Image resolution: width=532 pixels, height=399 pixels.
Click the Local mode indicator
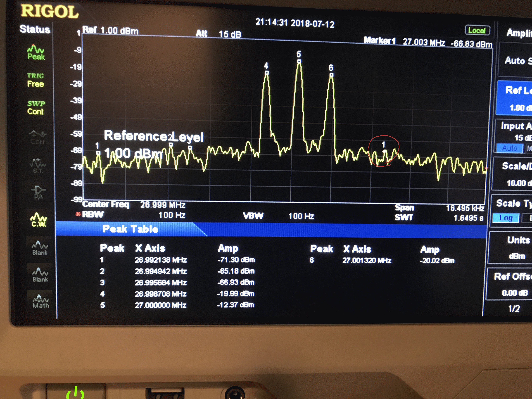477,30
